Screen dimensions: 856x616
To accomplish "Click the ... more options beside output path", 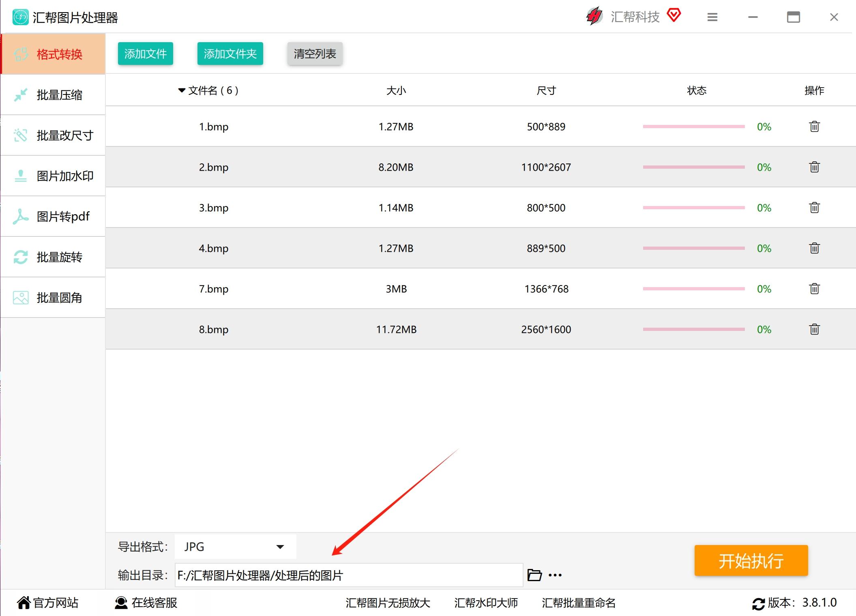I will (555, 575).
